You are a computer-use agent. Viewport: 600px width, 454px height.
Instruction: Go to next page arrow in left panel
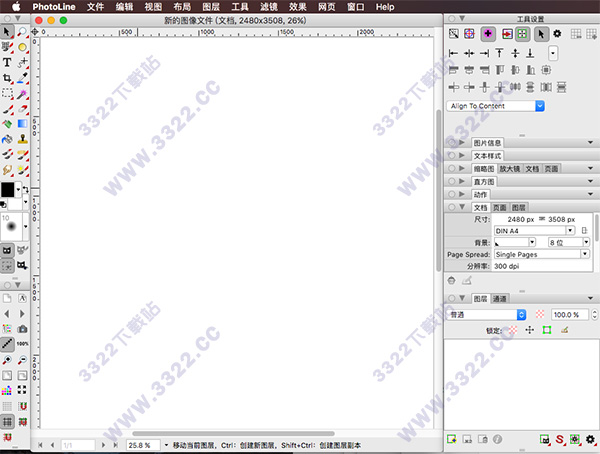22,314
